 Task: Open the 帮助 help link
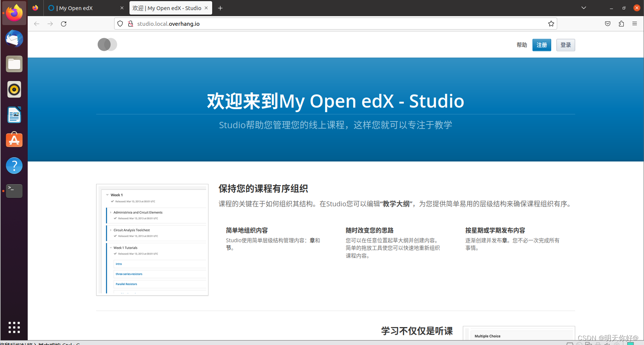coord(521,45)
